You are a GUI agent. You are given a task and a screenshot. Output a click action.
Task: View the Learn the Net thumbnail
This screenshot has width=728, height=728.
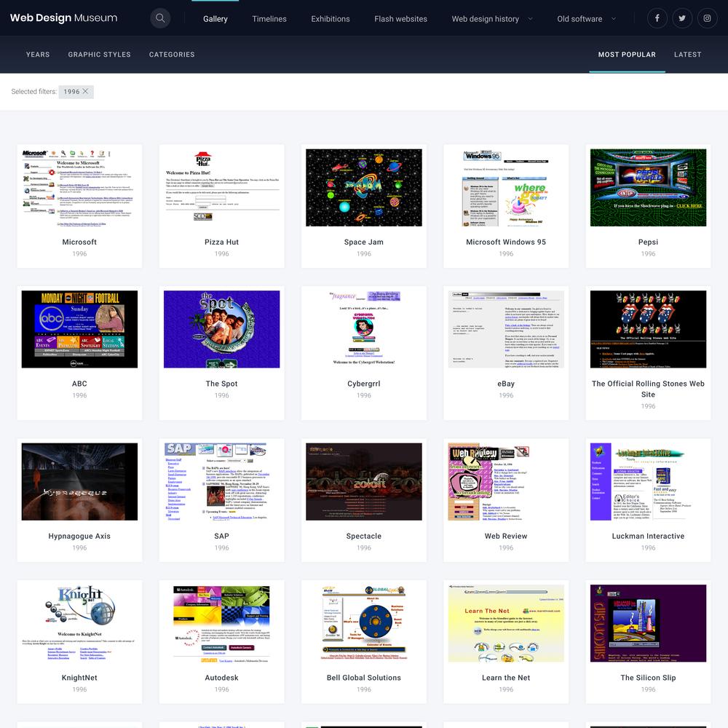pyautogui.click(x=506, y=623)
